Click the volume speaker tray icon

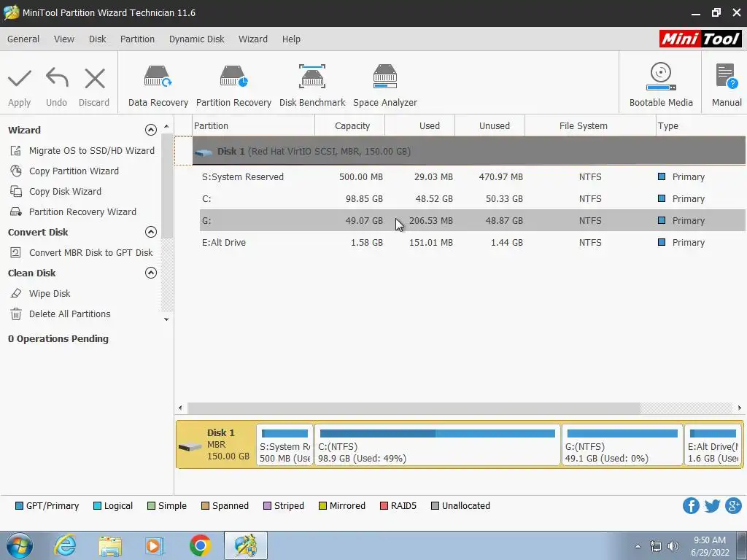point(673,546)
